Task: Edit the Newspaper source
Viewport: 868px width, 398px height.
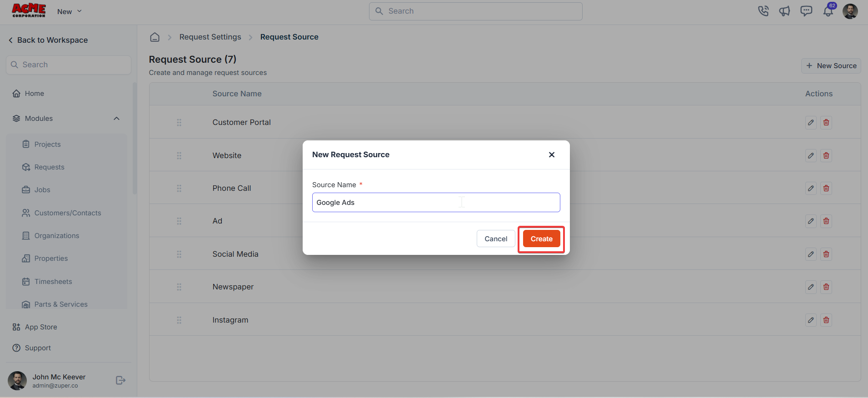Action: (x=811, y=287)
